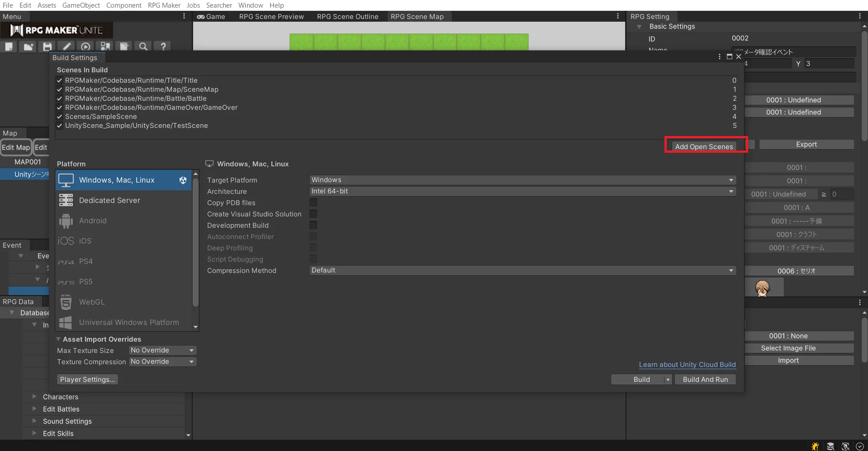This screenshot has width=868, height=451.
Task: Click the play test circle icon
Action: 85,46
